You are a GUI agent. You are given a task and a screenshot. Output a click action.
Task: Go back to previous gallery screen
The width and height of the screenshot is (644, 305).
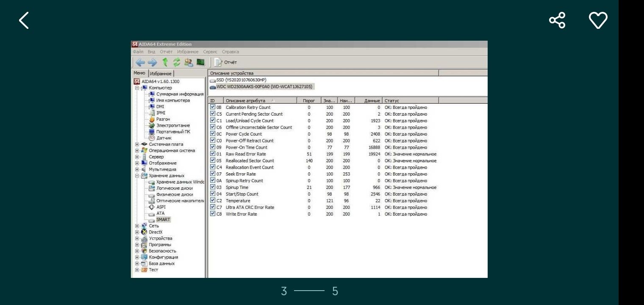[x=24, y=20]
